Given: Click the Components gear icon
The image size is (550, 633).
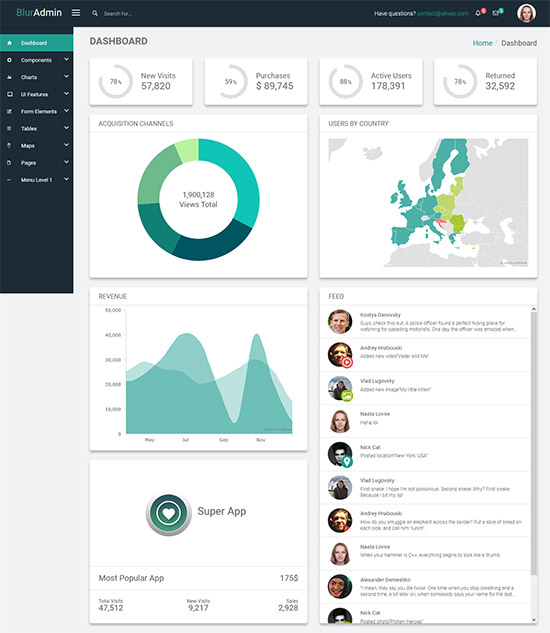Looking at the screenshot, I should pos(9,60).
